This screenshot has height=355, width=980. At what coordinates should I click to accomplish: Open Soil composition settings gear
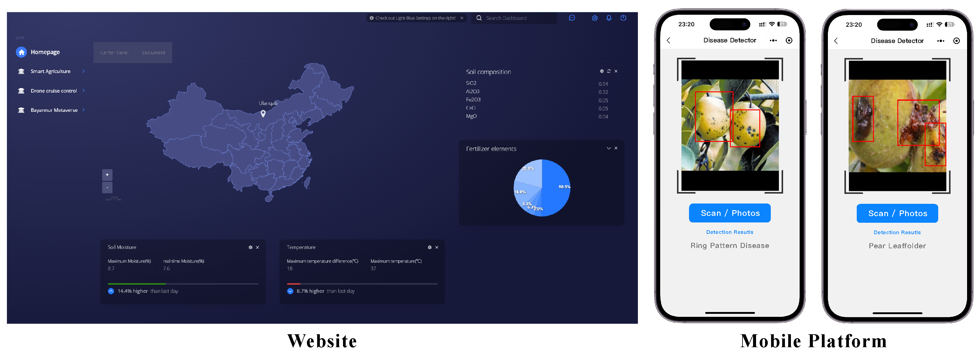[602, 71]
